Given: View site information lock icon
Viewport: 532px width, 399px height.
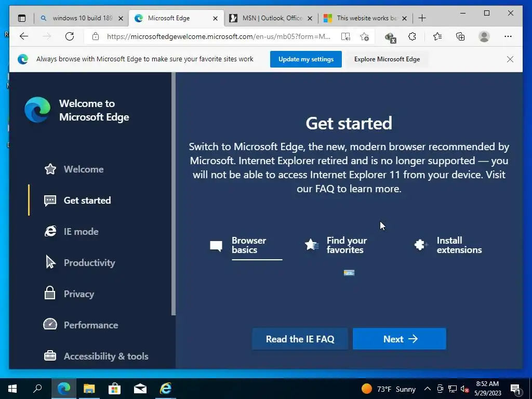Looking at the screenshot, I should [x=96, y=36].
